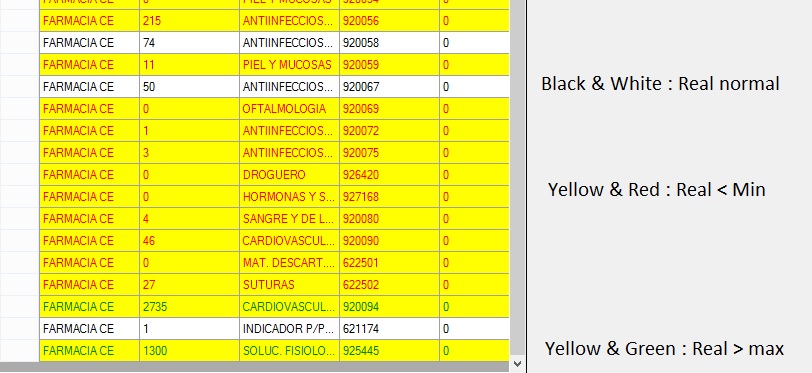The height and width of the screenshot is (373, 812).
Task: Click the SUTURAS cell
Action: [x=289, y=285]
